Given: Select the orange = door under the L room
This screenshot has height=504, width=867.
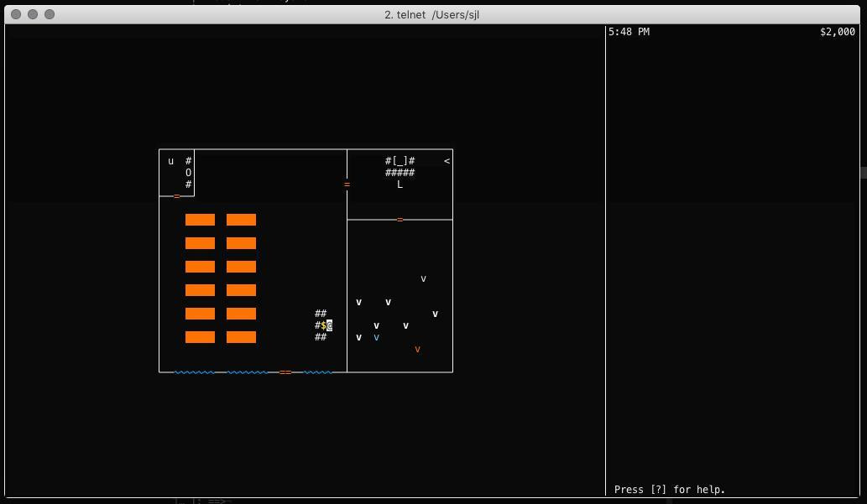Looking at the screenshot, I should [400, 220].
